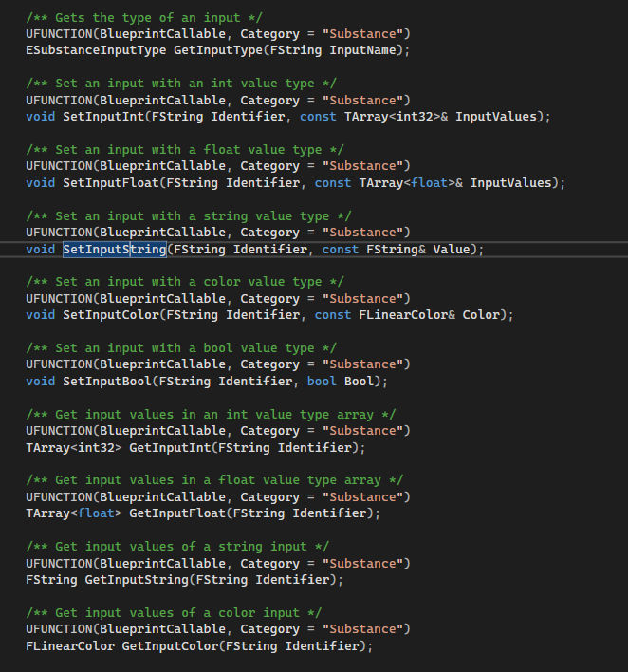Click the GetInputType function name
Image resolution: width=628 pixels, height=672 pixels.
pyautogui.click(x=218, y=50)
